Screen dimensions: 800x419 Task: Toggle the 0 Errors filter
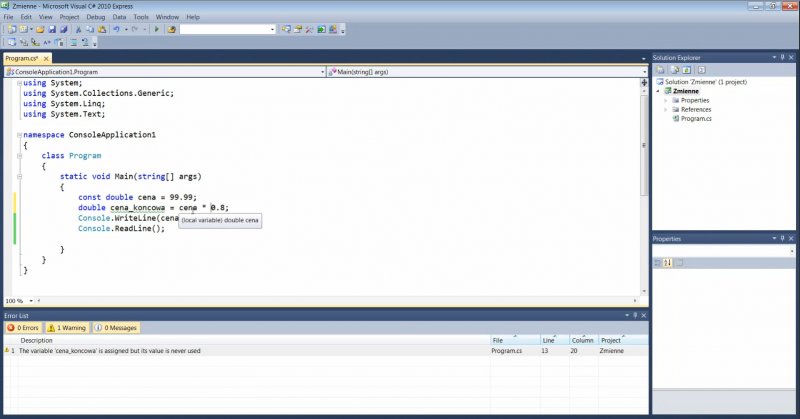[25, 328]
